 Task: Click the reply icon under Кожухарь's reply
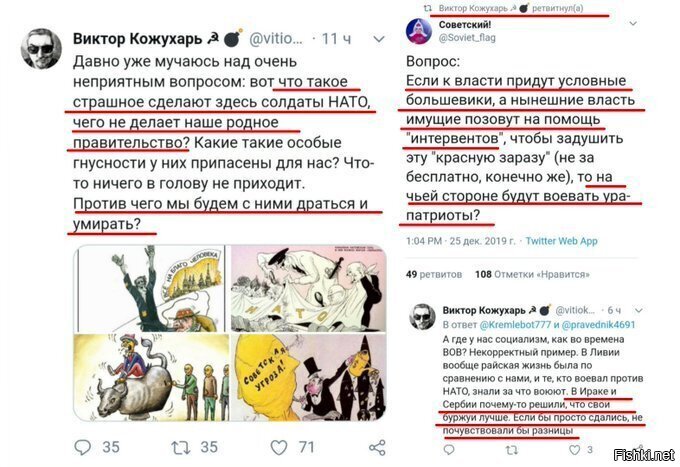click(x=449, y=450)
